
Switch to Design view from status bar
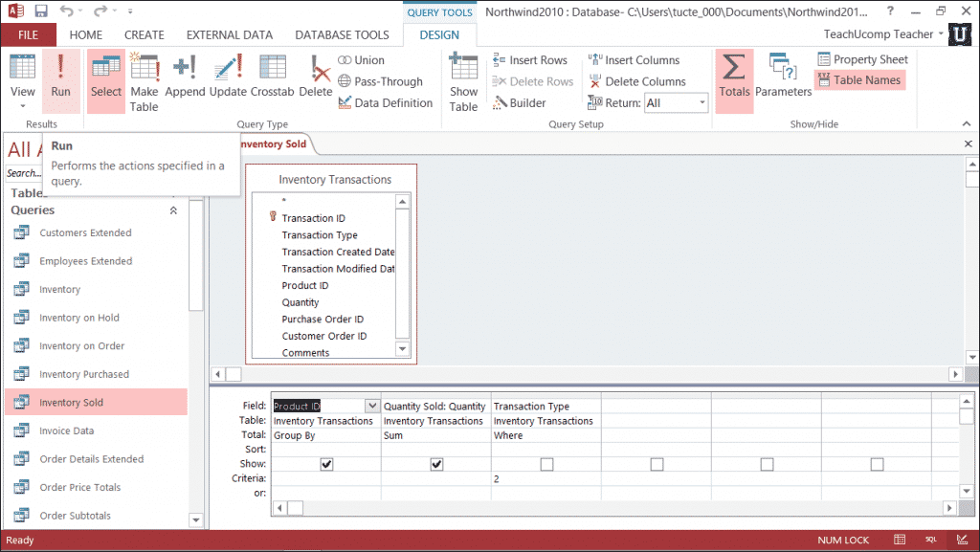point(962,540)
